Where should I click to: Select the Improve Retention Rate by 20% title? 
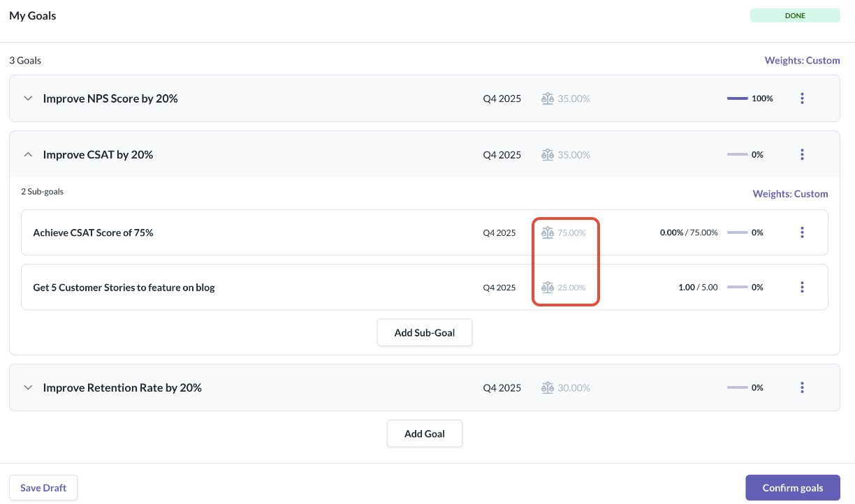pos(122,387)
